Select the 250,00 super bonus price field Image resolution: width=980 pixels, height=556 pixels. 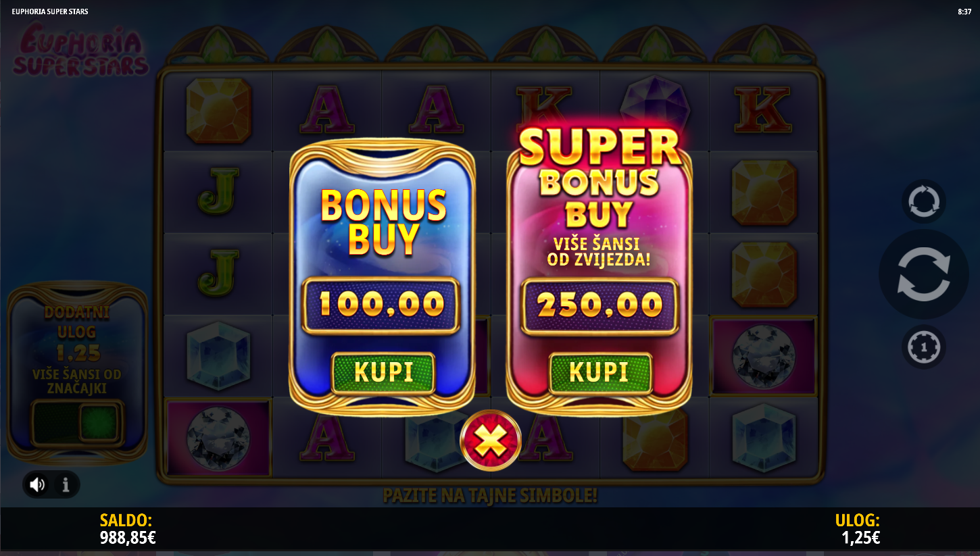click(599, 305)
